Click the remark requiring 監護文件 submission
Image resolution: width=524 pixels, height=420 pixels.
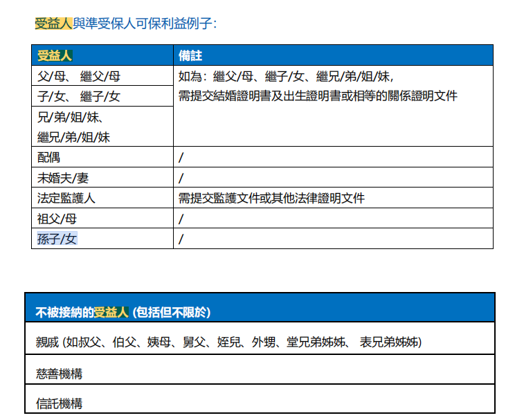pos(271,199)
